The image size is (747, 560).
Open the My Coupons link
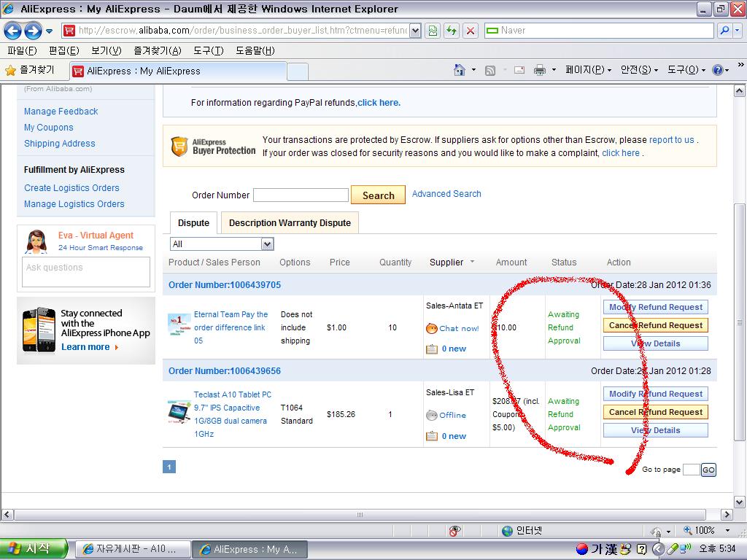click(x=49, y=128)
